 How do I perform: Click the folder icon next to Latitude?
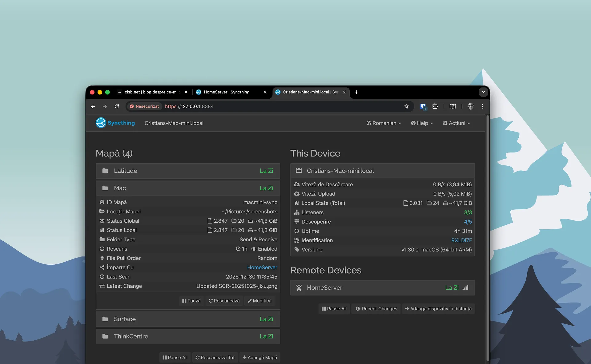(105, 171)
